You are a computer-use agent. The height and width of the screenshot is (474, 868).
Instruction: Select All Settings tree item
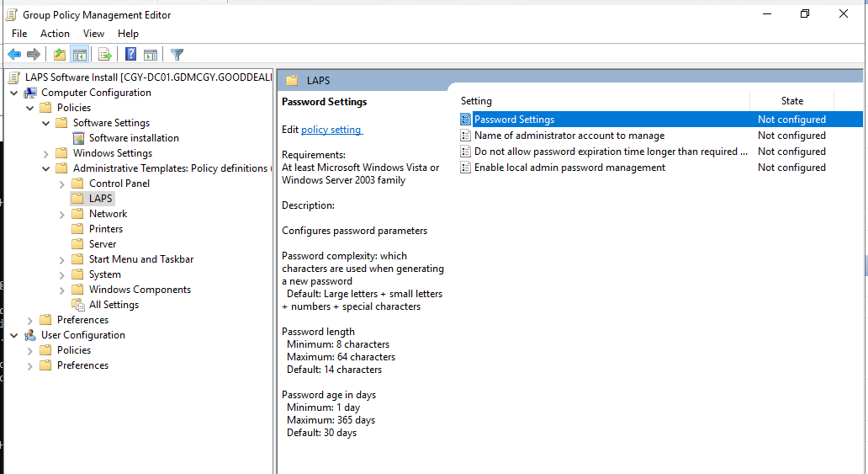[x=114, y=305]
